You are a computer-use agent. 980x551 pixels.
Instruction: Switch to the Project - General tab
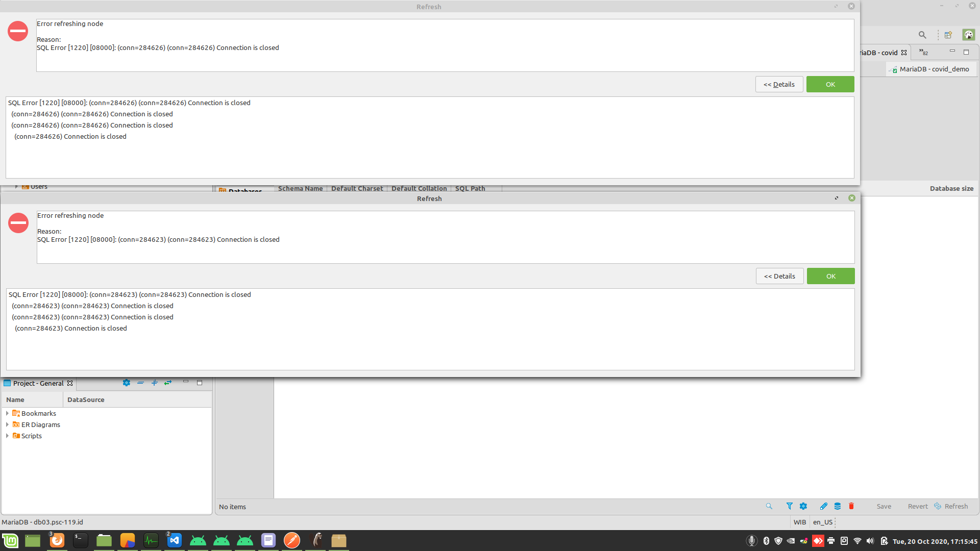tap(38, 383)
